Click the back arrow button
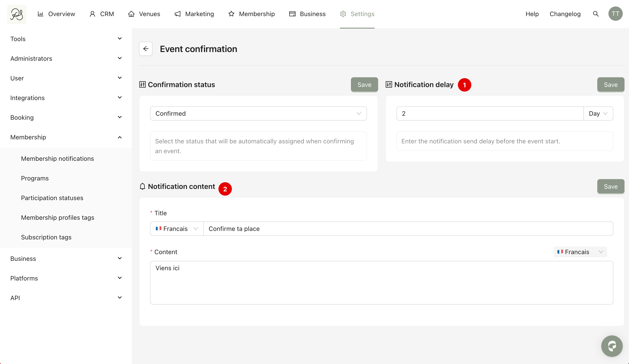The width and height of the screenshot is (629, 364). coord(146,49)
